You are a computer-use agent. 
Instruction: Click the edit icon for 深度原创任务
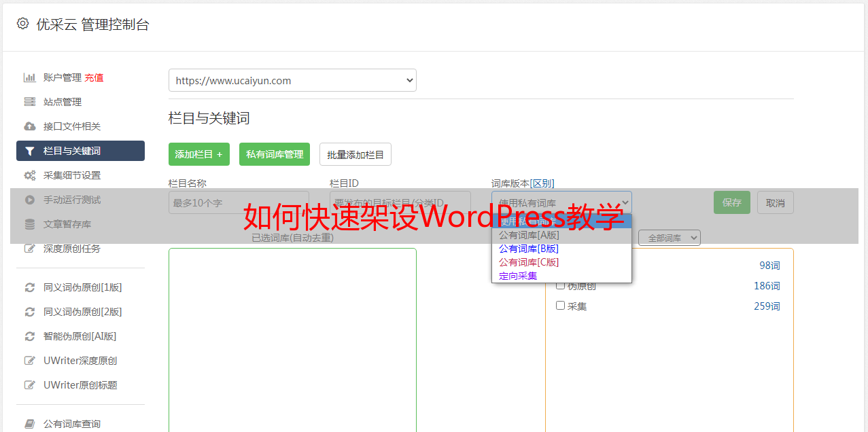coord(30,249)
